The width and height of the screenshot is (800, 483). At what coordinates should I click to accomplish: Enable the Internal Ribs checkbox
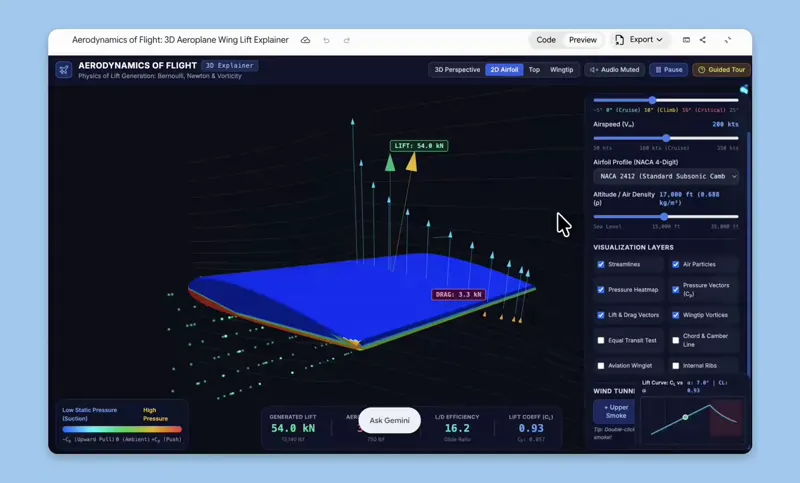pyautogui.click(x=676, y=366)
